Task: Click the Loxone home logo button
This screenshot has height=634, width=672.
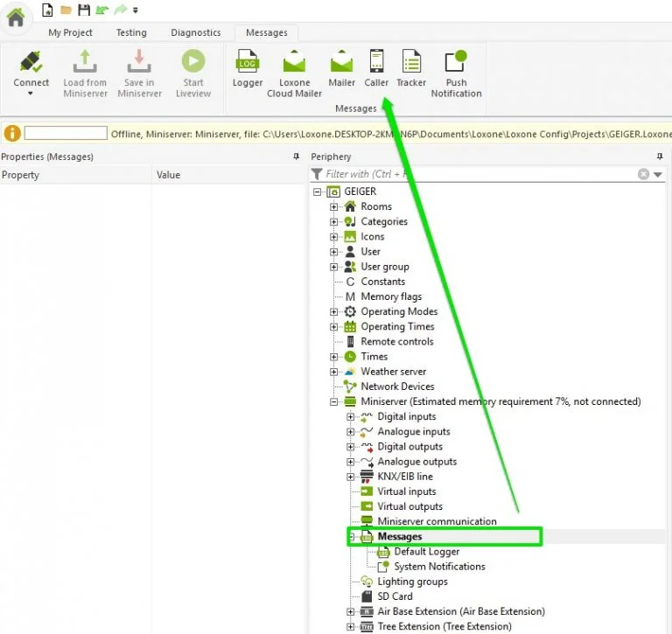Action: [x=16, y=18]
